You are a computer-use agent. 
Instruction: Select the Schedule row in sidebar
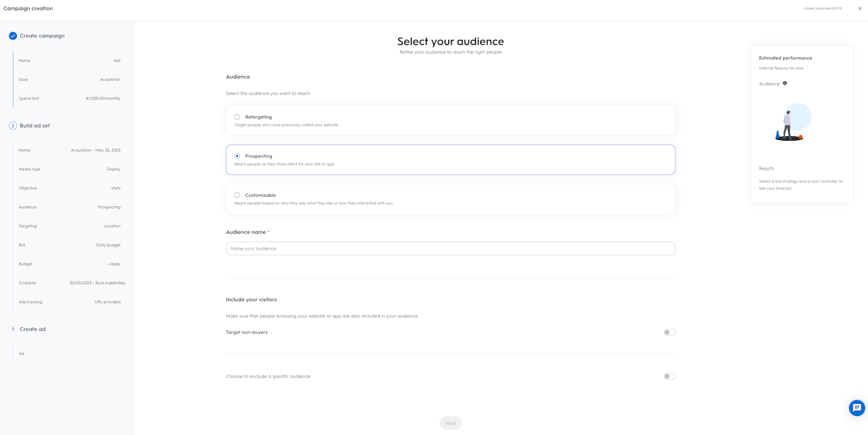click(69, 283)
